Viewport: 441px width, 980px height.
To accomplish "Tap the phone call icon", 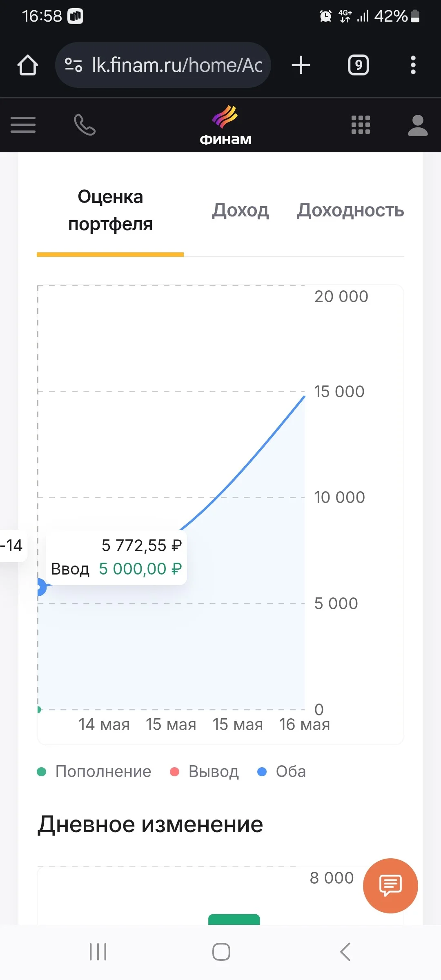I will pyautogui.click(x=85, y=125).
